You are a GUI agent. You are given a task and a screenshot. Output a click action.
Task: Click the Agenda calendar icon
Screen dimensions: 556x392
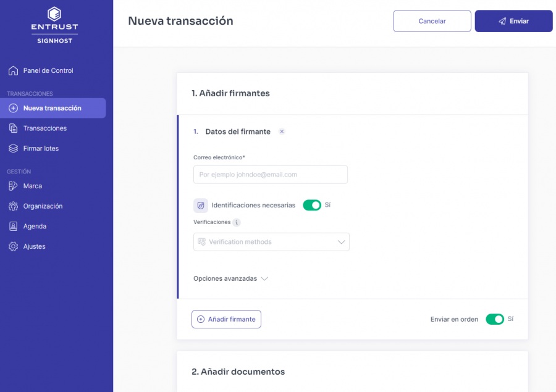pyautogui.click(x=12, y=226)
